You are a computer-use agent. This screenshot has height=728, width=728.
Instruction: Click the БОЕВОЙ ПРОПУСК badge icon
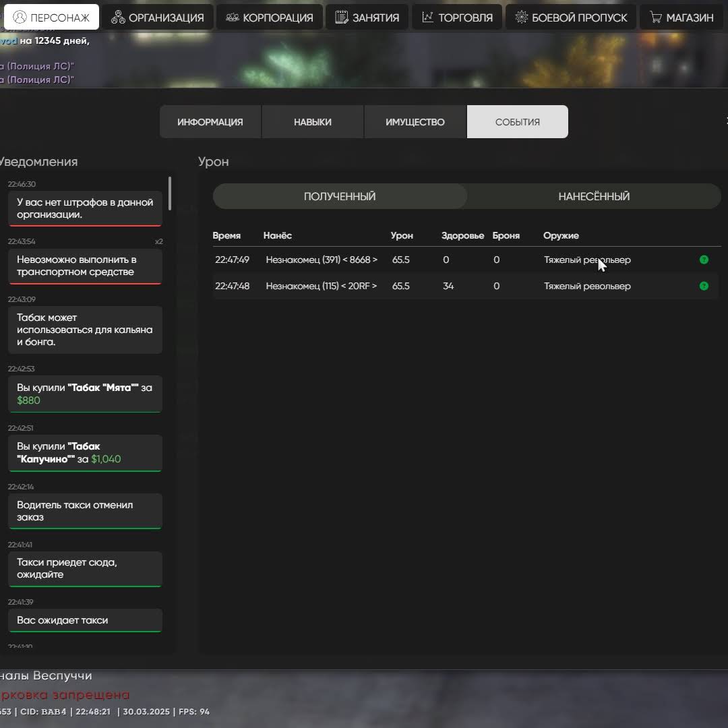(x=521, y=18)
